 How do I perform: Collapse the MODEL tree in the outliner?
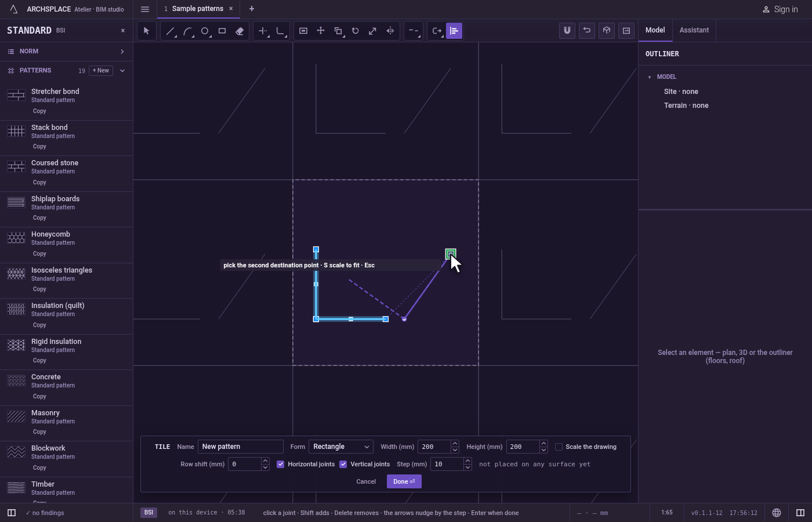(650, 77)
